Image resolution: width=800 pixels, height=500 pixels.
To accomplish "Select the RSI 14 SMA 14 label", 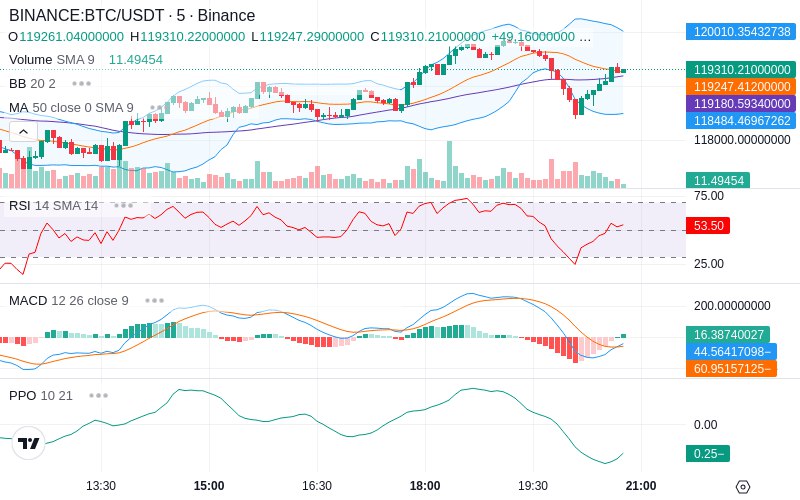I will coord(54,206).
